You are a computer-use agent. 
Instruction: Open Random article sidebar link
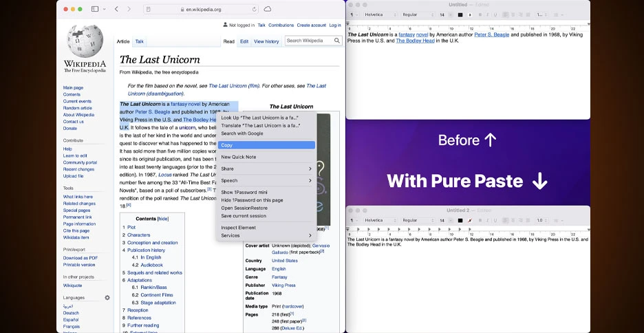tap(78, 108)
